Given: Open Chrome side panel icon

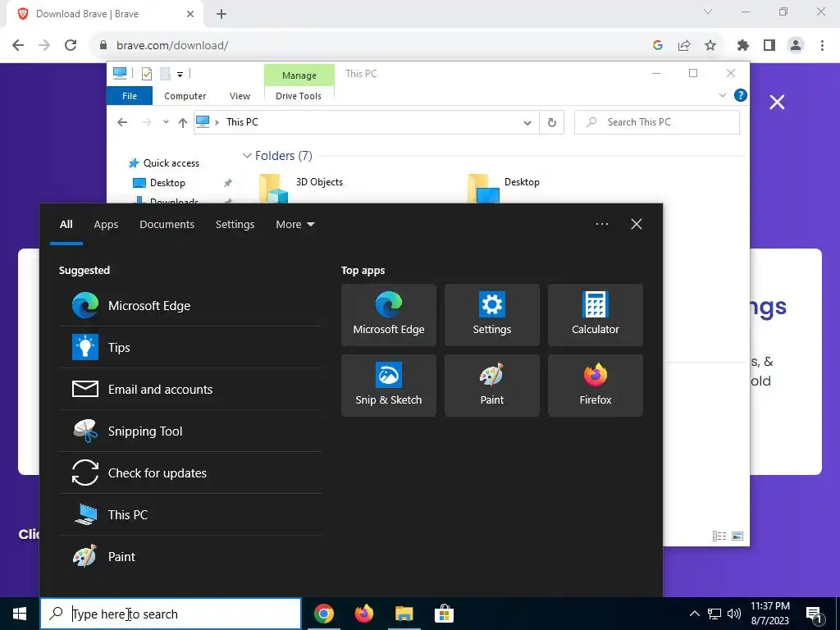Looking at the screenshot, I should point(769,46).
